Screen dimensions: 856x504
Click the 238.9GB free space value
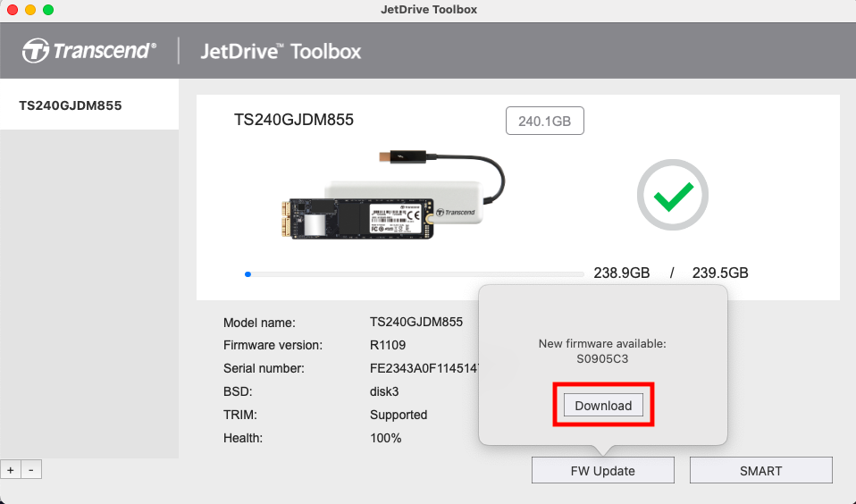(622, 273)
